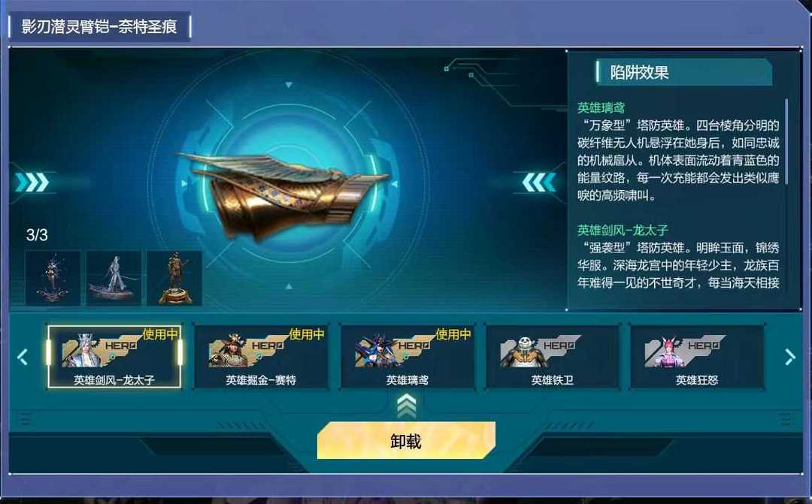Click the 陷阱效果 panel header

(x=683, y=72)
